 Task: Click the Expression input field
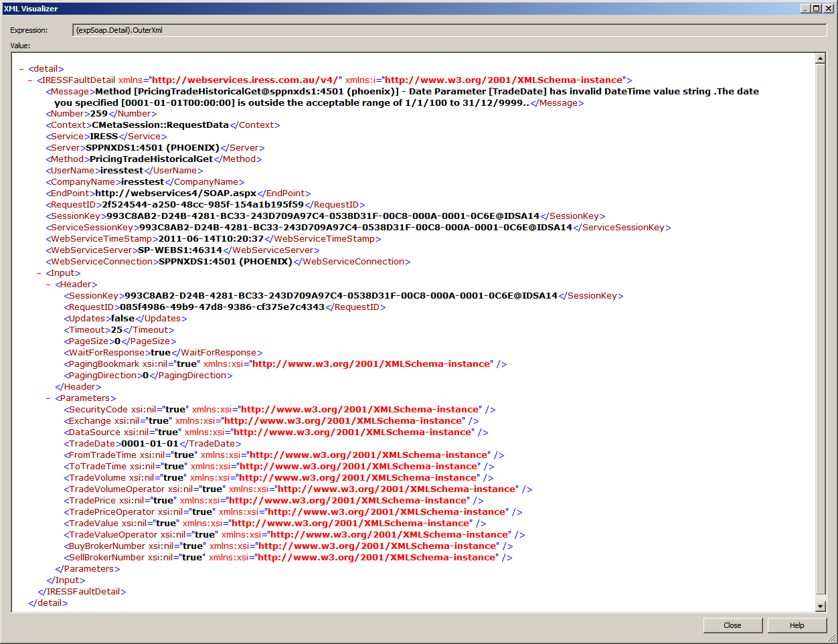coord(449,30)
